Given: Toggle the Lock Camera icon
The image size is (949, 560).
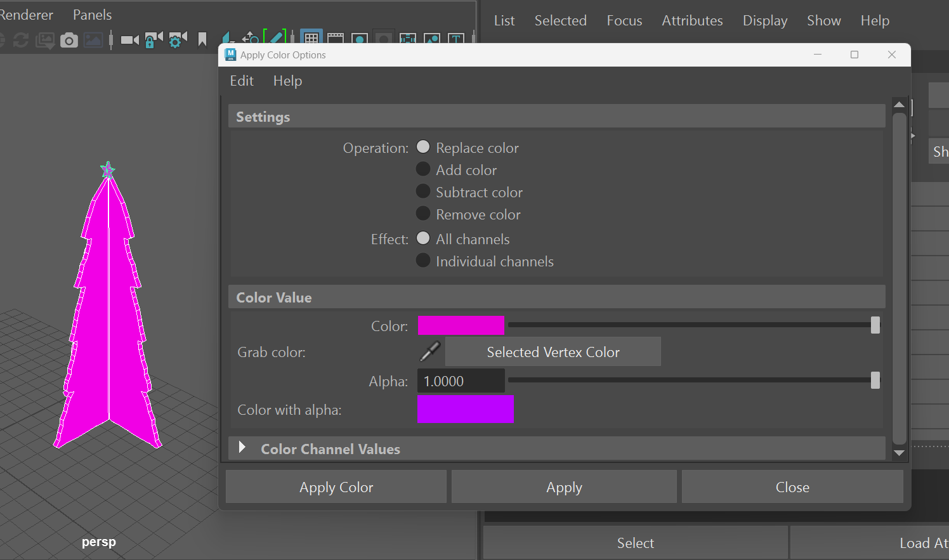Looking at the screenshot, I should (154, 40).
